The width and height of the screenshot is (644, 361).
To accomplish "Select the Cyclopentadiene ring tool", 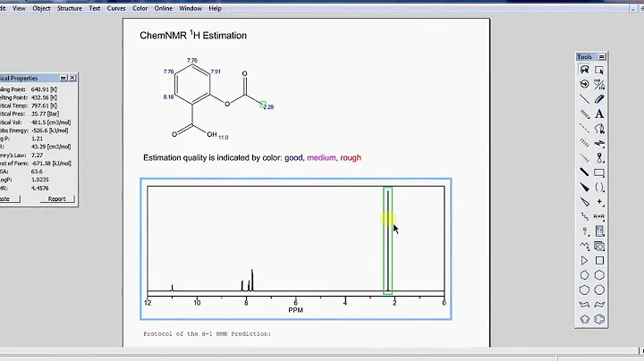I will click(x=584, y=319).
